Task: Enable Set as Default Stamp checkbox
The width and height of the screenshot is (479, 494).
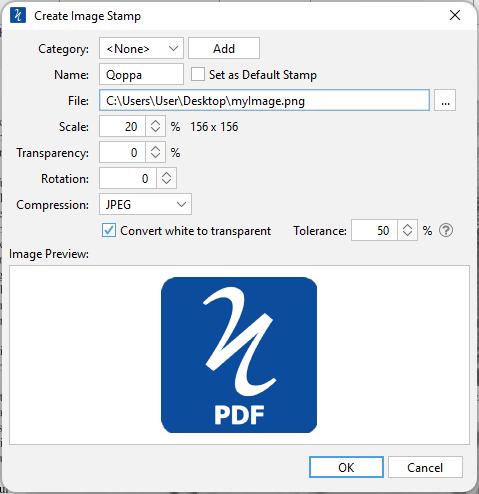Action: [x=198, y=74]
